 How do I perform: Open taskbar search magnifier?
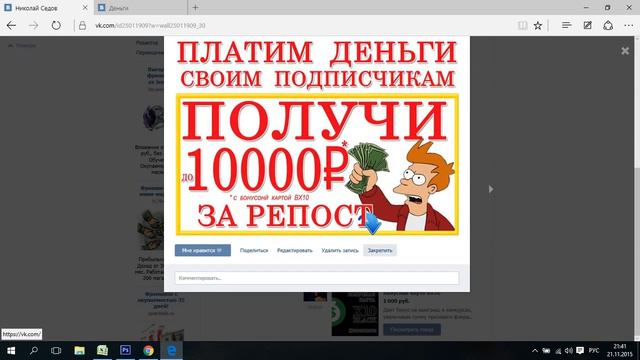(x=34, y=351)
